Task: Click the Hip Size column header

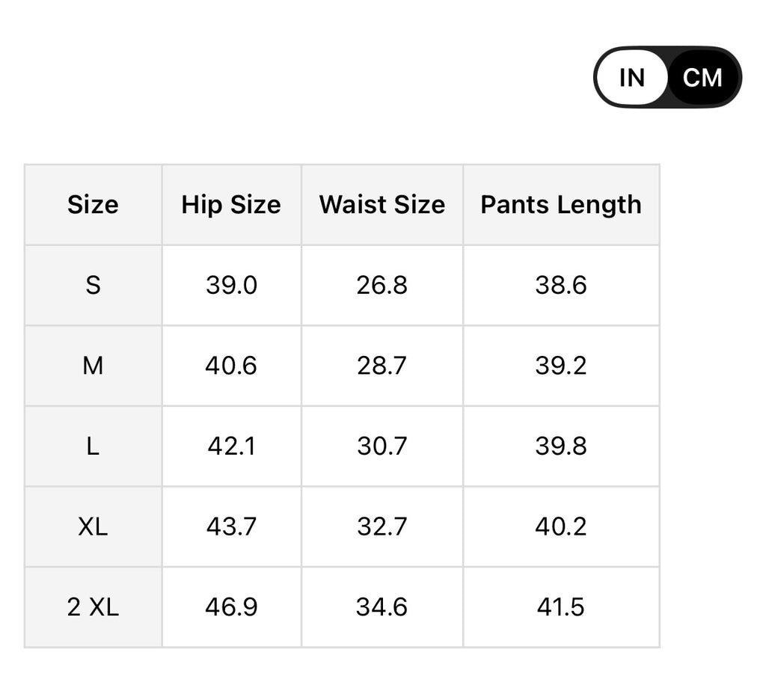Action: click(231, 205)
